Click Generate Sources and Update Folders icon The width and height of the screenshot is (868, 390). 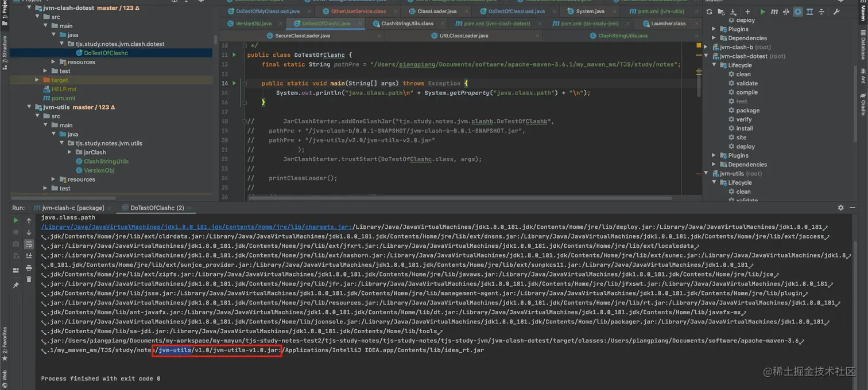click(x=722, y=11)
